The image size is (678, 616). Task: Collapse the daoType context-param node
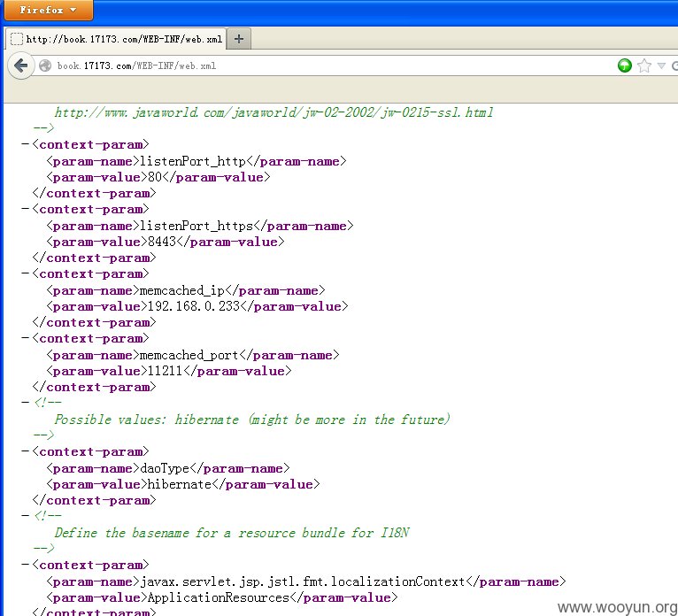(25, 451)
